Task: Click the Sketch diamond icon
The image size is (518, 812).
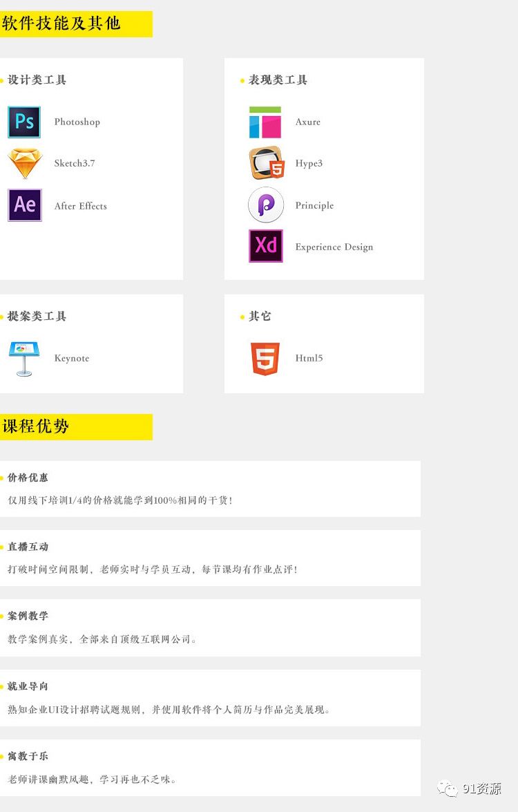Action: [25, 163]
